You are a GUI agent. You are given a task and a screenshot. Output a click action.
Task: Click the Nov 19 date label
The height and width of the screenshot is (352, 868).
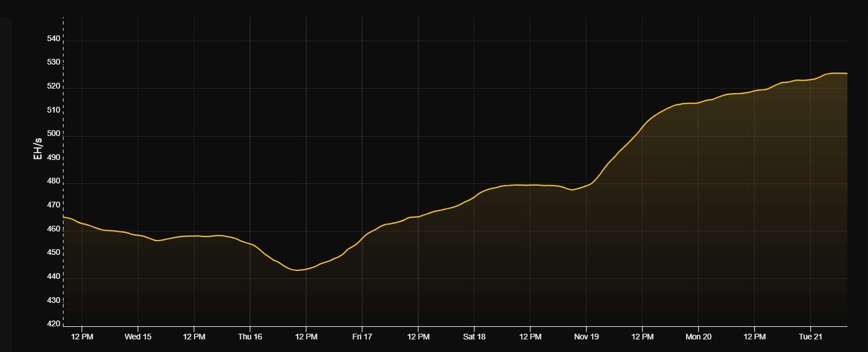click(x=586, y=337)
